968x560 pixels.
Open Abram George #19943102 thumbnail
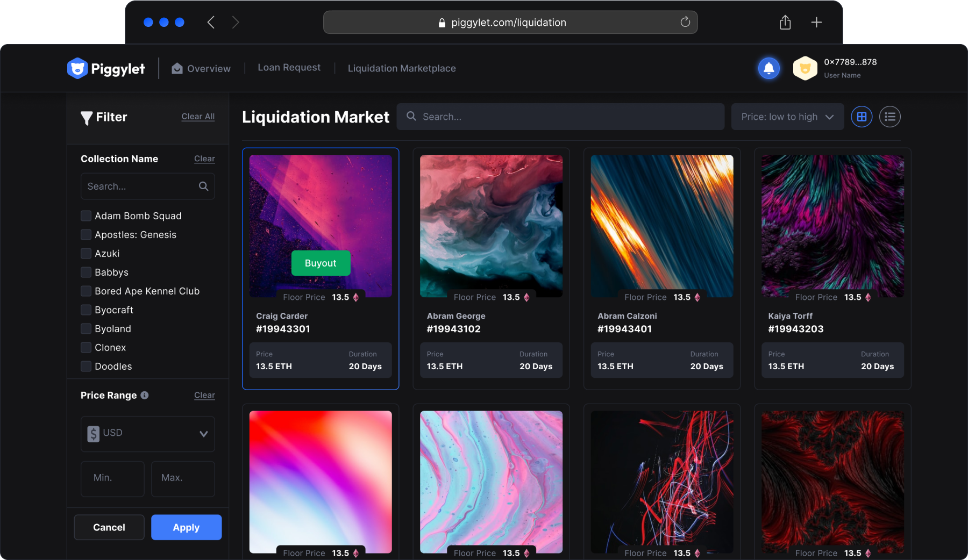coord(491,226)
